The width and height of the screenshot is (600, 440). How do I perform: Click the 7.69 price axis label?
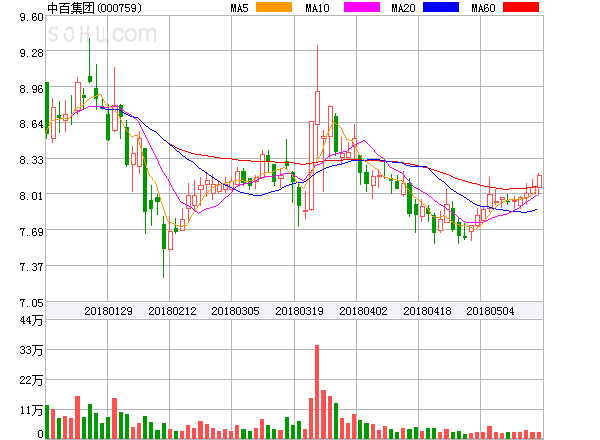31,232
